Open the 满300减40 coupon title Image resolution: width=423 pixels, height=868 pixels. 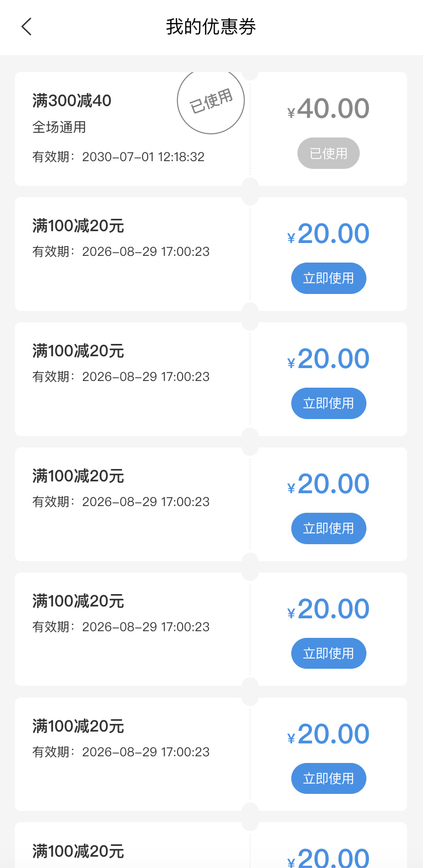click(x=72, y=101)
